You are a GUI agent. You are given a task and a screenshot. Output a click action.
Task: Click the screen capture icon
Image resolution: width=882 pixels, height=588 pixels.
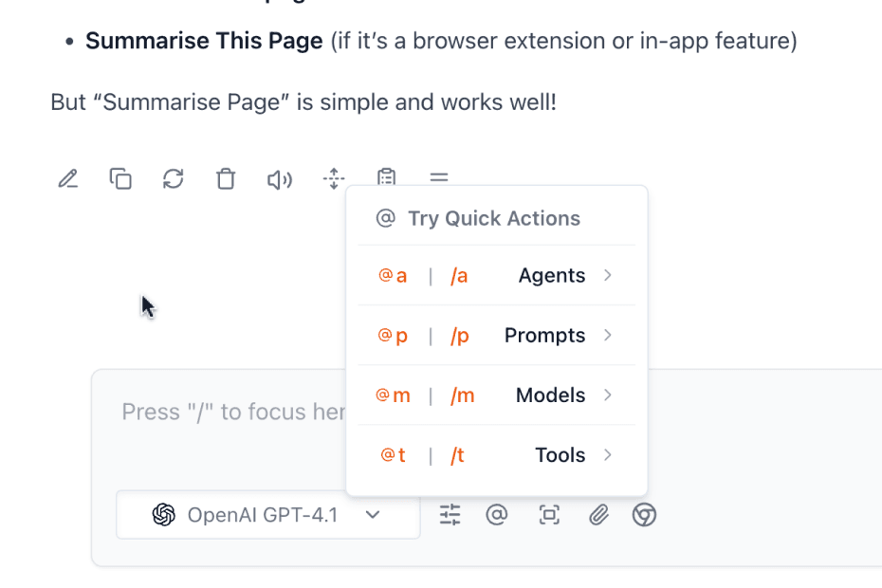549,515
